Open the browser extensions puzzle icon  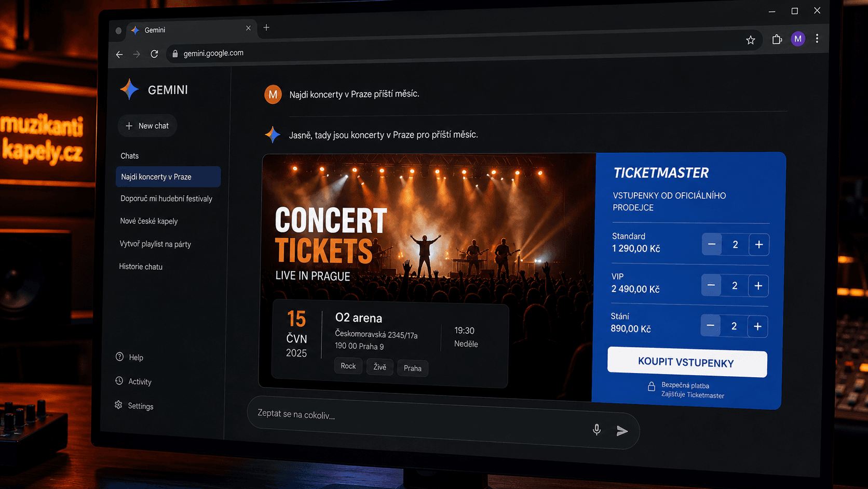tap(777, 39)
